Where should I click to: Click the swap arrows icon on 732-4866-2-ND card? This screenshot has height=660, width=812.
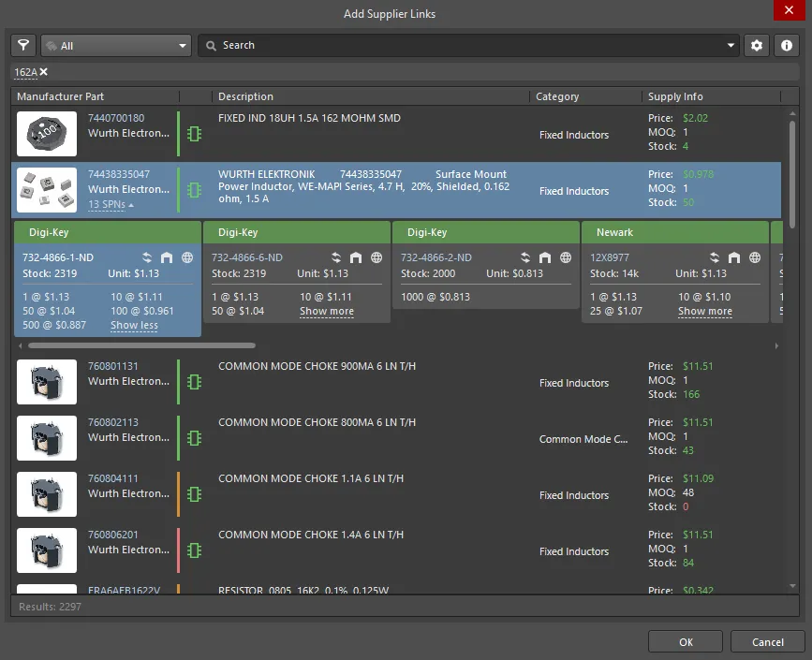tap(524, 257)
